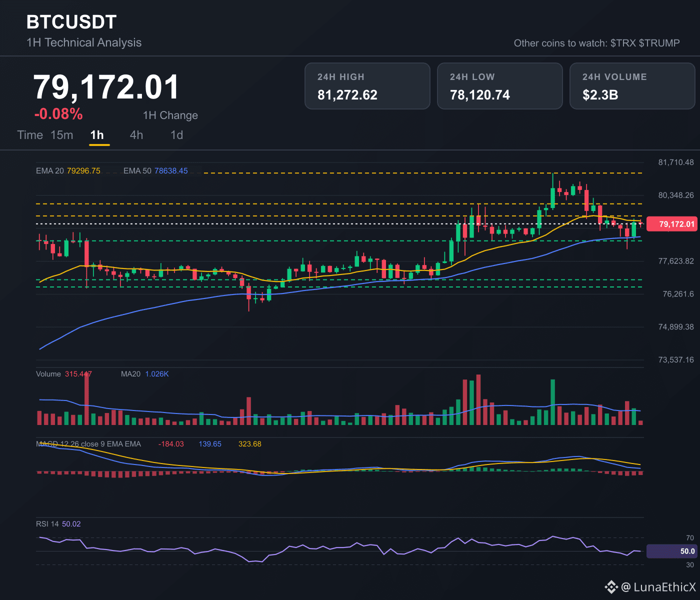Screen dimensions: 700x600
Task: Click the red current price tag on axis
Action: point(671,224)
